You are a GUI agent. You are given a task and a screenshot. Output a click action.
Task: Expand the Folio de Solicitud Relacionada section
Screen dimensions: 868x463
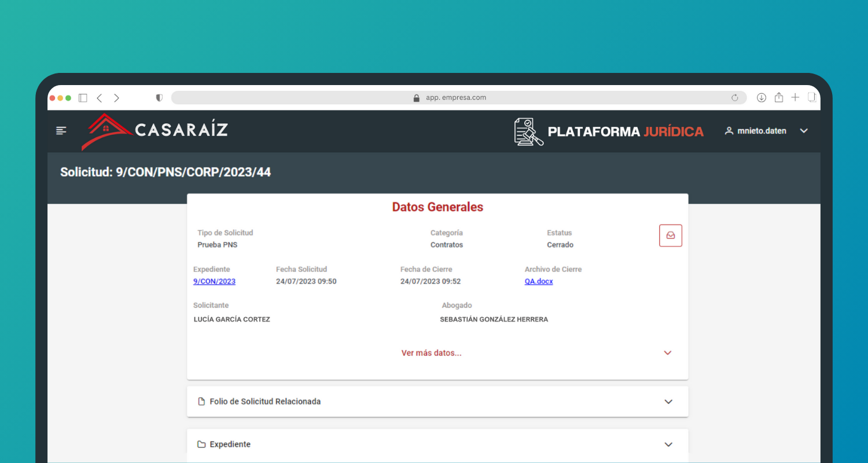click(668, 402)
